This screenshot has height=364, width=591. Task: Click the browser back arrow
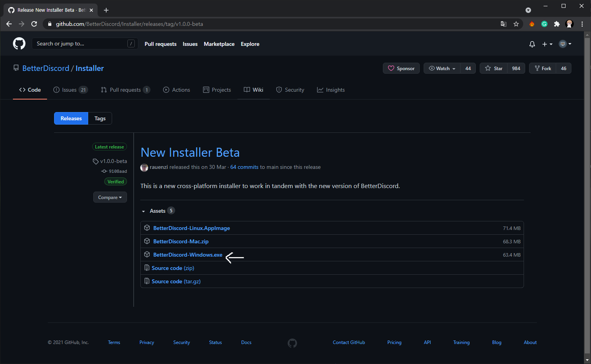[x=9, y=24]
